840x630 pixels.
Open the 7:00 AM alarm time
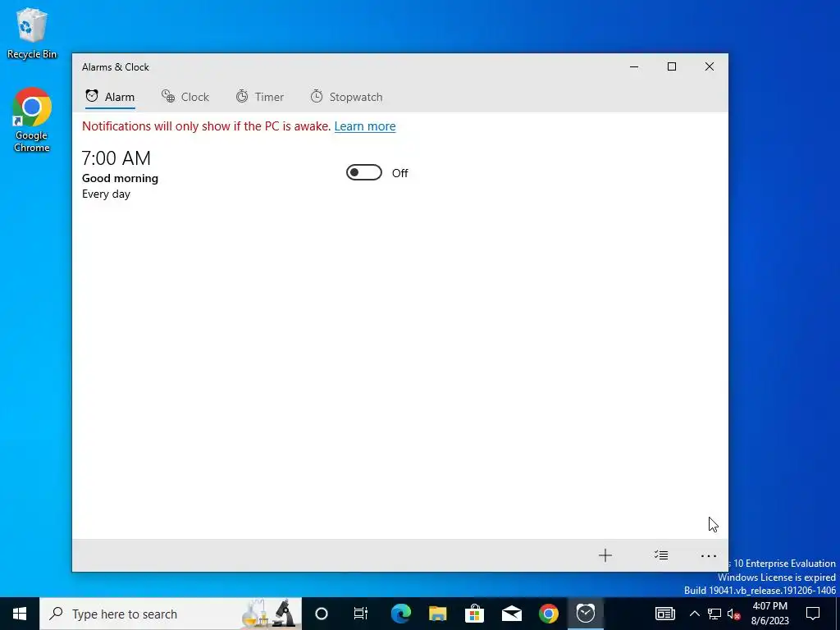[116, 158]
